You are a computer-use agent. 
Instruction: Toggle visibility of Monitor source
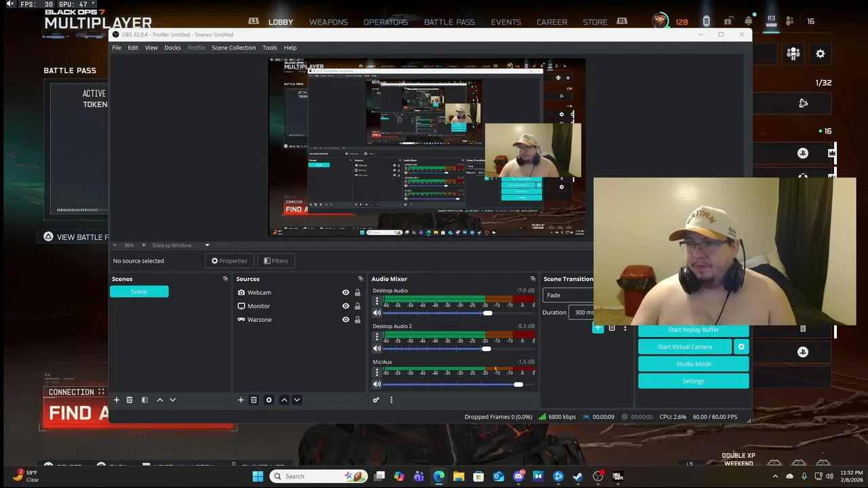tap(346, 306)
